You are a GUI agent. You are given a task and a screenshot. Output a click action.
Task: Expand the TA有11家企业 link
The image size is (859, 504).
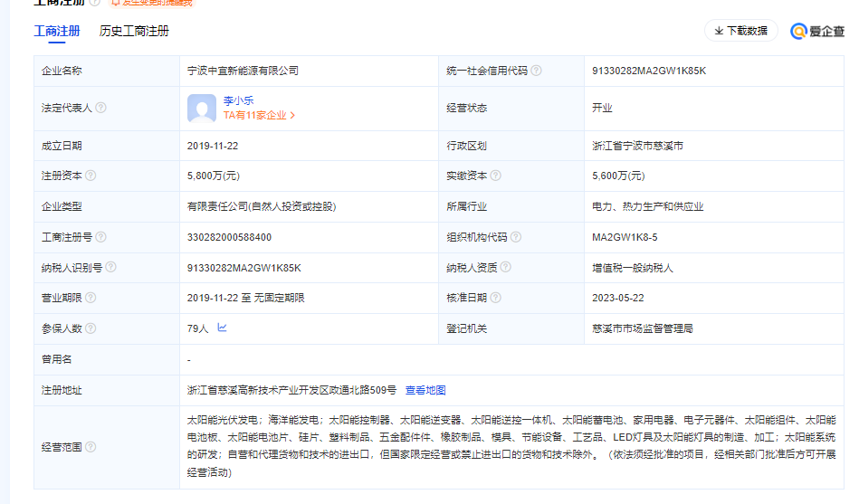tap(260, 115)
